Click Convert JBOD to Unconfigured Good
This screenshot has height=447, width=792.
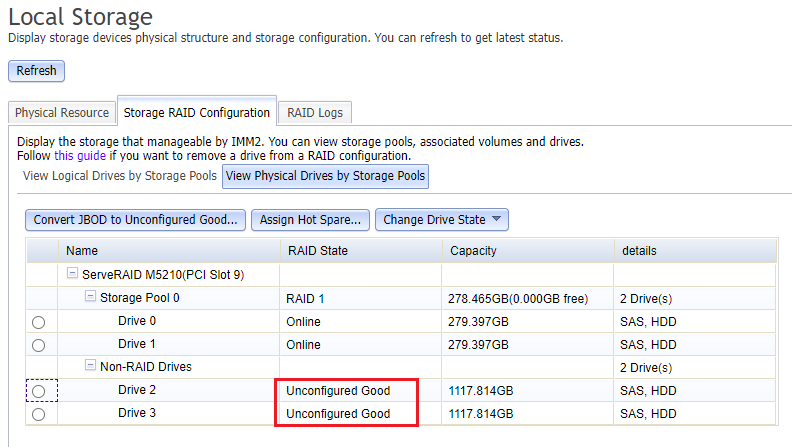coord(135,220)
